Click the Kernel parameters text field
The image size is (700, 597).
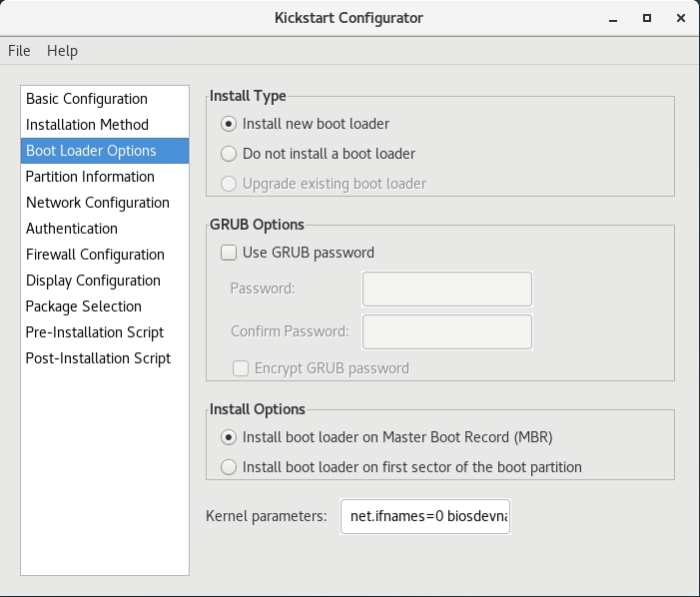coord(425,516)
